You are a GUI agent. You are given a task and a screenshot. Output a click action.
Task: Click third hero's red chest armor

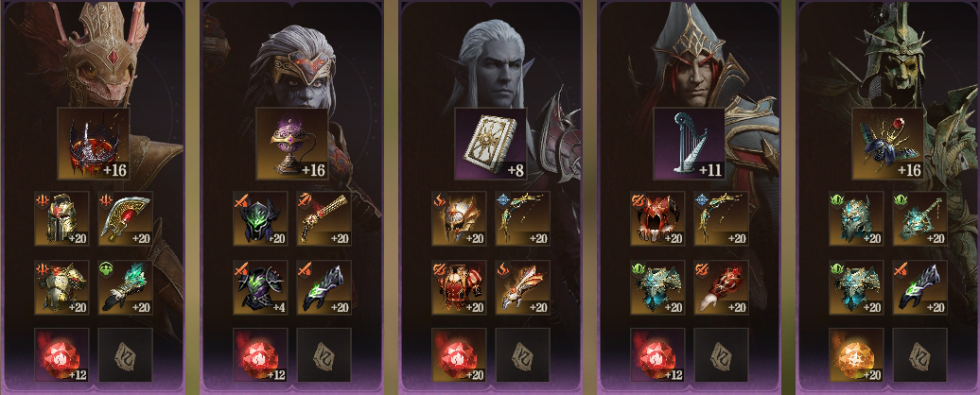click(460, 287)
